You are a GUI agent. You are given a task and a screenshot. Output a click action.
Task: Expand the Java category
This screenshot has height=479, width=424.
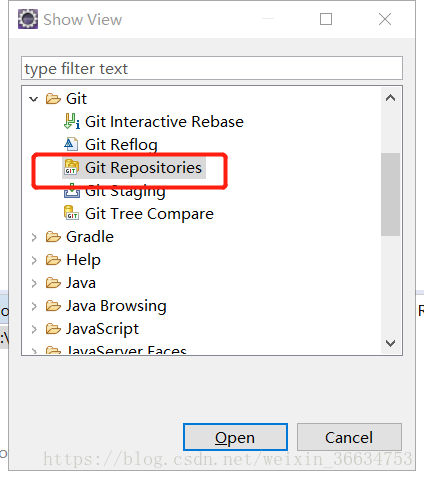[34, 283]
